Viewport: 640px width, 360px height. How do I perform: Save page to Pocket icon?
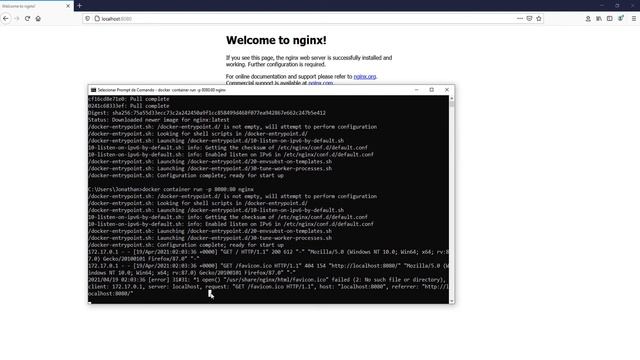[x=529, y=19]
